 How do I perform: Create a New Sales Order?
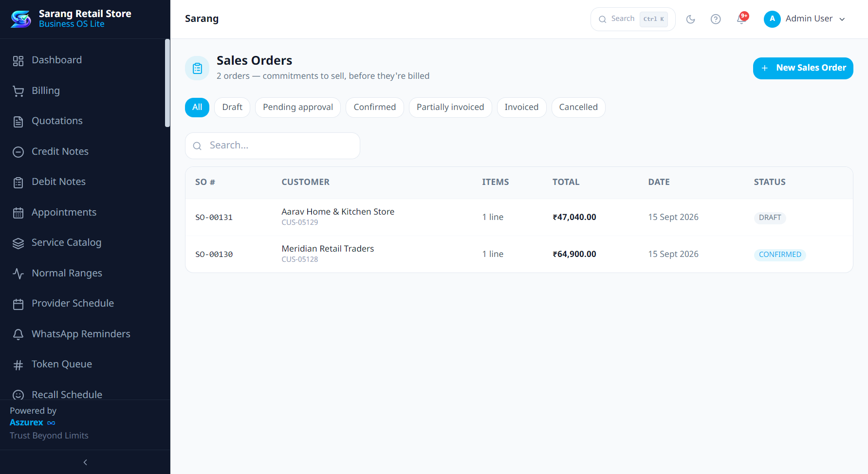pyautogui.click(x=803, y=68)
